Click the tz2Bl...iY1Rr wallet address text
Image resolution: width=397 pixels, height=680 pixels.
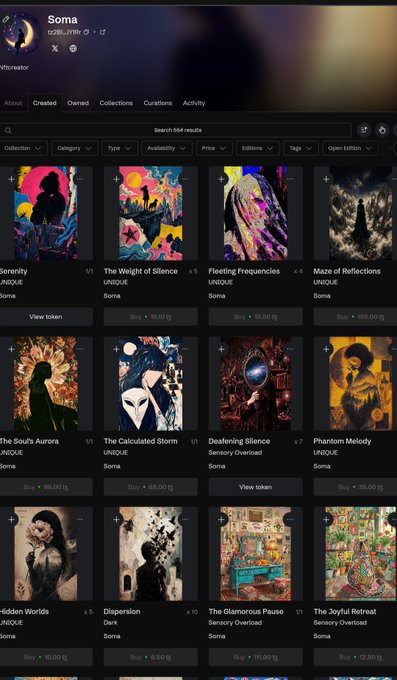click(64, 32)
